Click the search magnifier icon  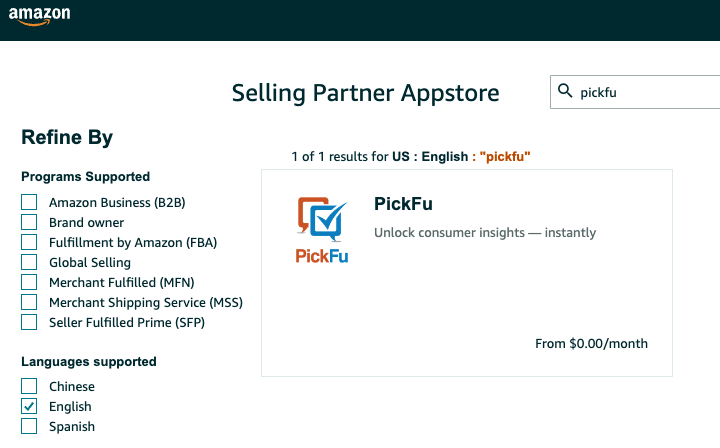[x=565, y=91]
